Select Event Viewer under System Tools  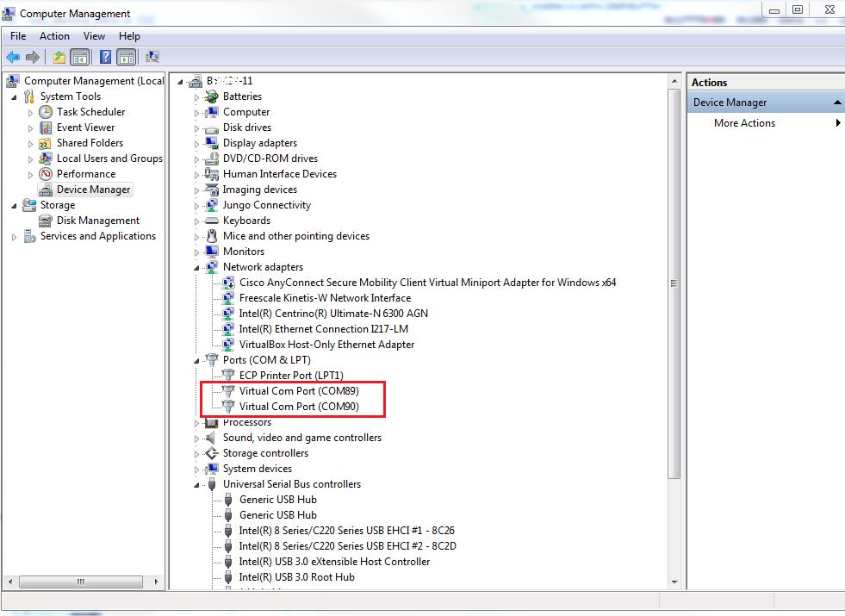pyautogui.click(x=85, y=128)
